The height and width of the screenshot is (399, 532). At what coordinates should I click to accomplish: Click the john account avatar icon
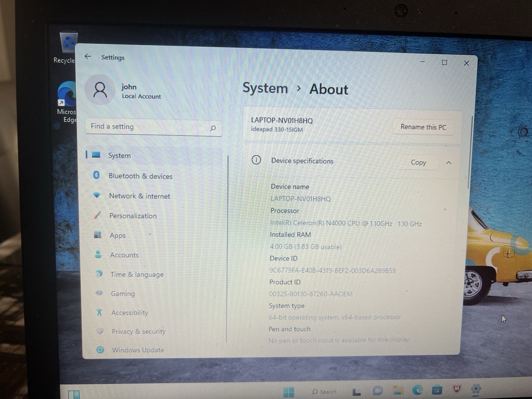100,90
